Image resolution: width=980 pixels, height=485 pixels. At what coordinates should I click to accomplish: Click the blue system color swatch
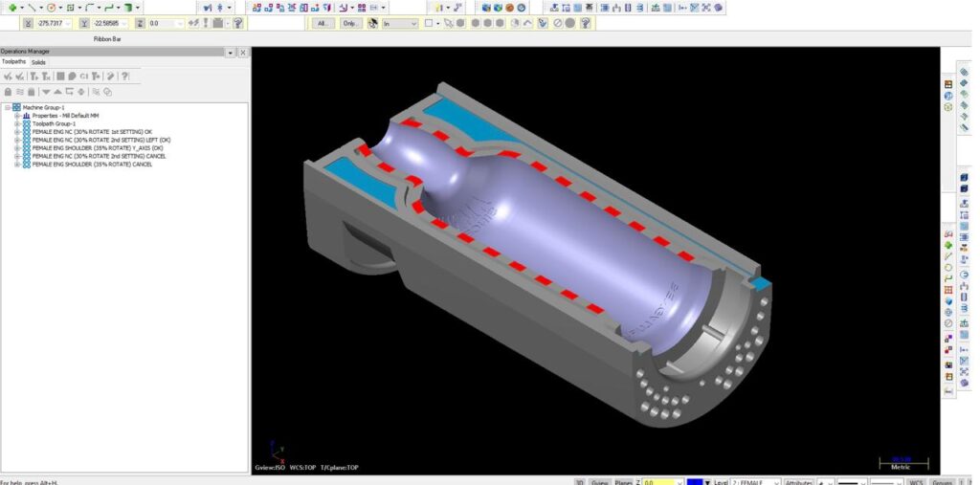pos(695,483)
